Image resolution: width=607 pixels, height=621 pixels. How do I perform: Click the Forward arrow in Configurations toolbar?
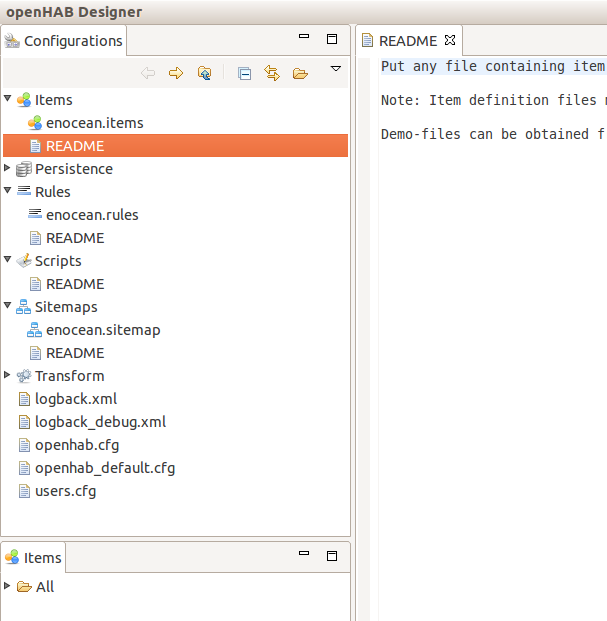point(176,73)
